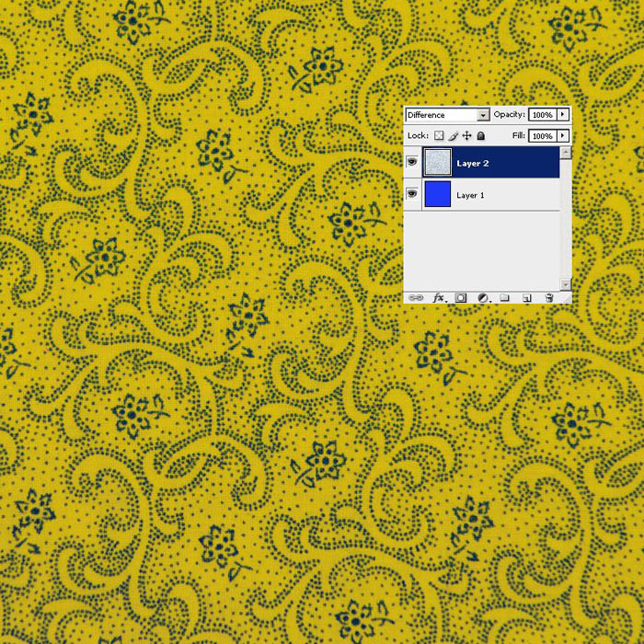The image size is (644, 644).
Task: Select the Layer 2 name text
Action: pos(473,164)
